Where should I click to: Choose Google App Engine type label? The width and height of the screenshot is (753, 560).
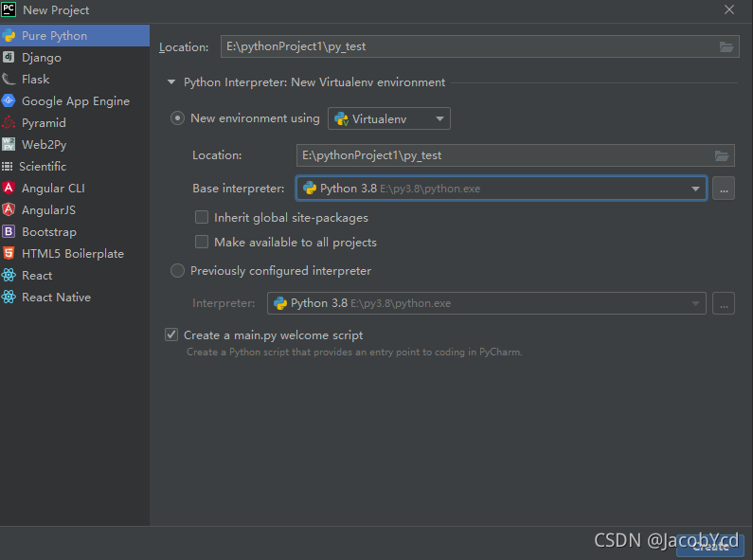(x=76, y=101)
